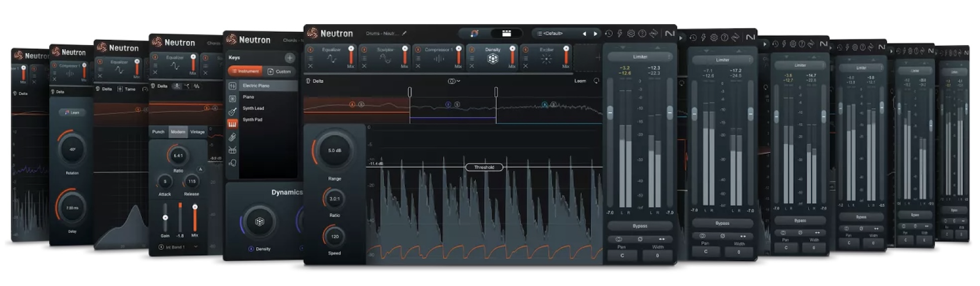The height and width of the screenshot is (286, 980).
Task: Click Bypass in the front Neutron window
Action: coord(640,226)
